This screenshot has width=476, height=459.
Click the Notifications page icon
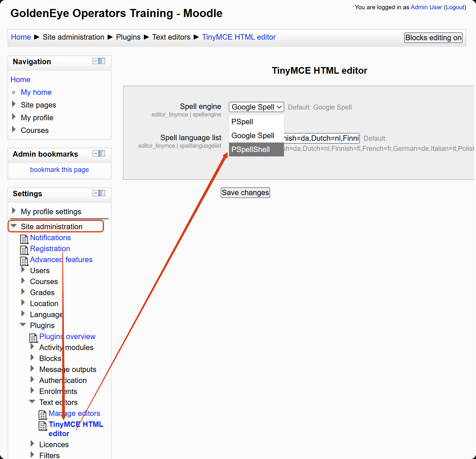tap(24, 239)
